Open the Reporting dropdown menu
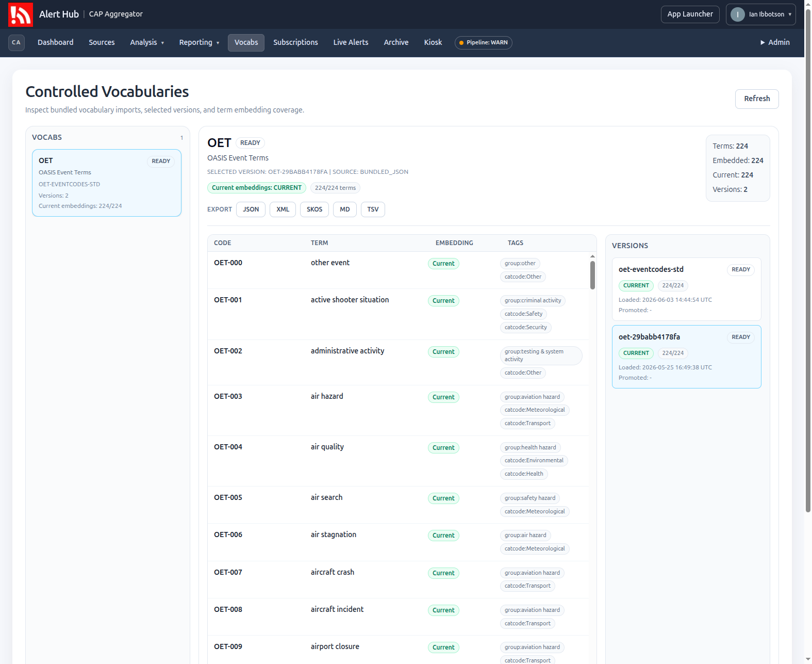 pos(199,42)
